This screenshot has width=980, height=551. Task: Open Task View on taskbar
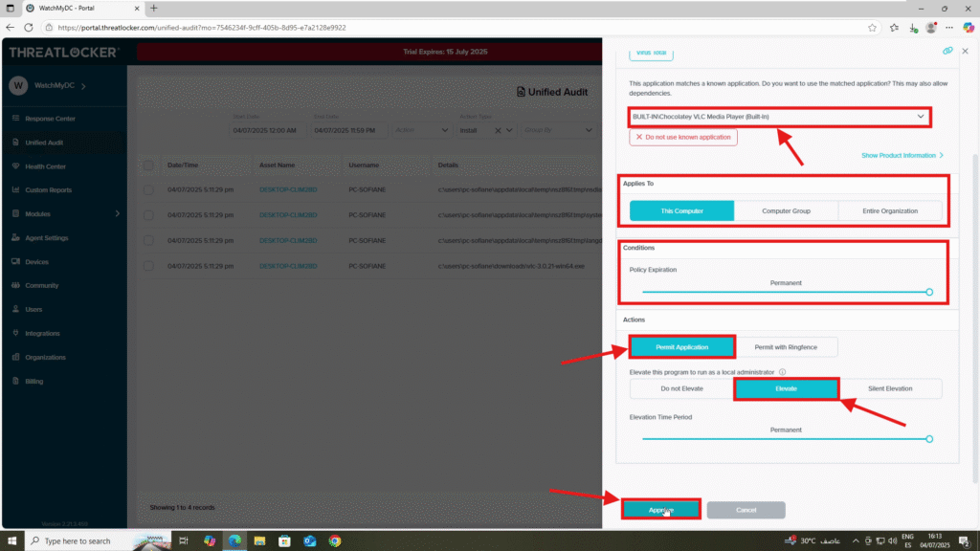tap(183, 541)
